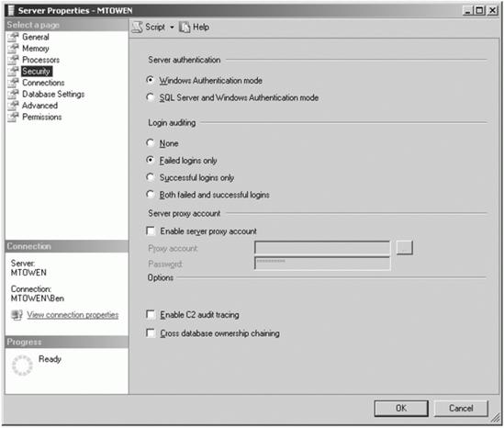504x428 pixels.
Task: Confirm with the OK button
Action: 401,409
